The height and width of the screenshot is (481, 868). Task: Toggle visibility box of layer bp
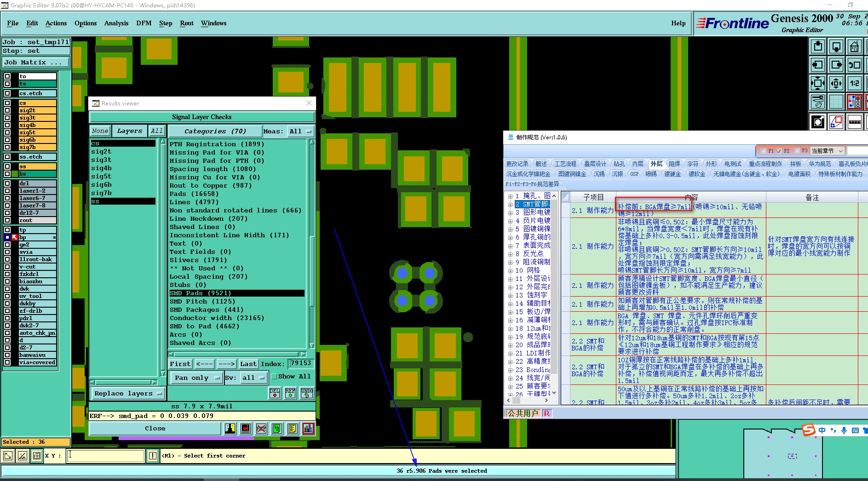[x=7, y=237]
